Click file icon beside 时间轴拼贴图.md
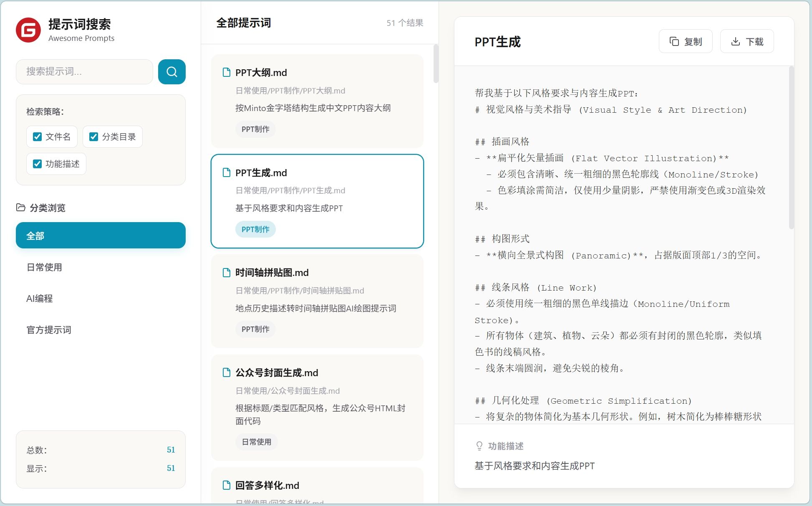812x506 pixels. (x=226, y=273)
